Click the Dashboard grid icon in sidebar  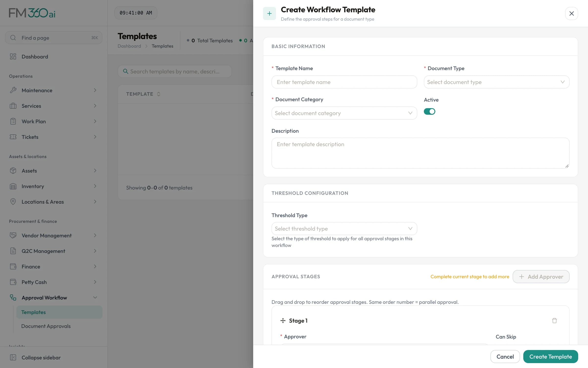click(x=13, y=56)
